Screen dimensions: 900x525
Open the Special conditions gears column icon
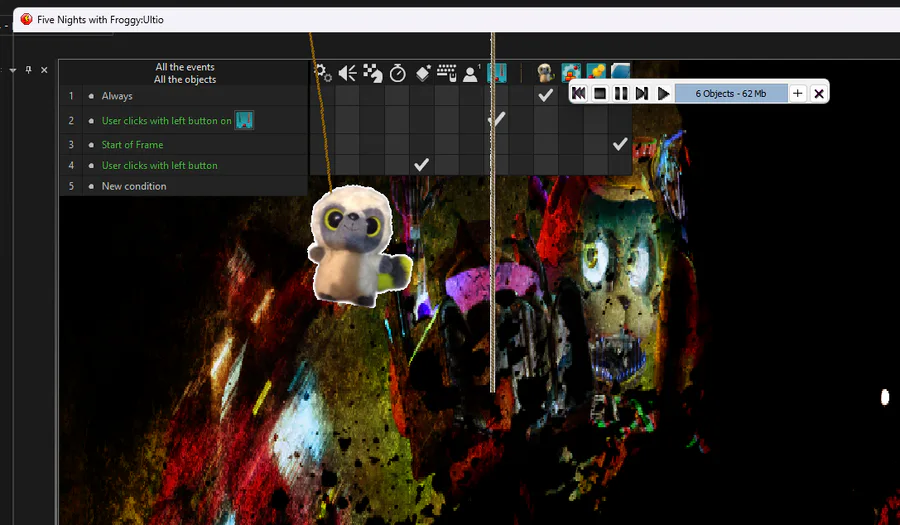(x=324, y=73)
